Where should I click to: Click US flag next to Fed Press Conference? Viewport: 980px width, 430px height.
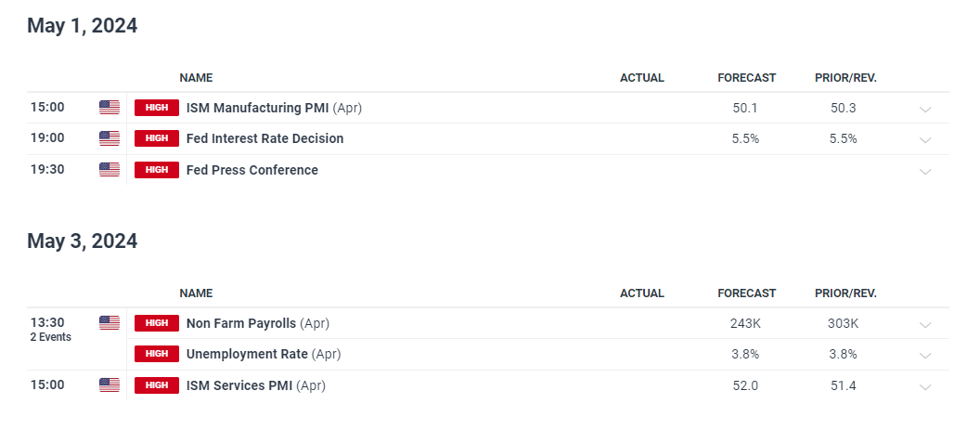coord(109,170)
